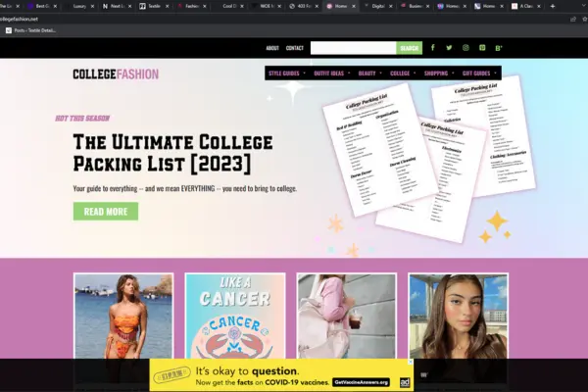
Task: Open the Twitter icon in header
Action: [x=449, y=48]
